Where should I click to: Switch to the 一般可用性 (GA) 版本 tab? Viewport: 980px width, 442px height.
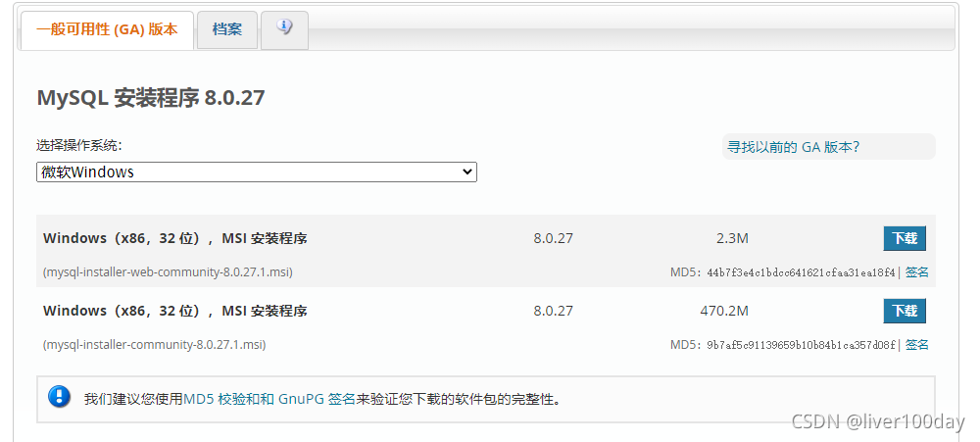pyautogui.click(x=107, y=29)
